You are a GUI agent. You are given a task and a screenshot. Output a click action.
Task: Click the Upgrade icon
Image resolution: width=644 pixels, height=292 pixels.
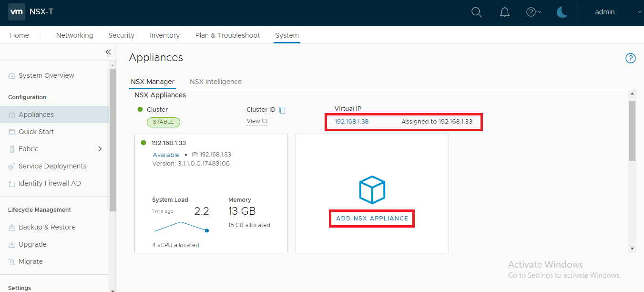pyautogui.click(x=12, y=245)
